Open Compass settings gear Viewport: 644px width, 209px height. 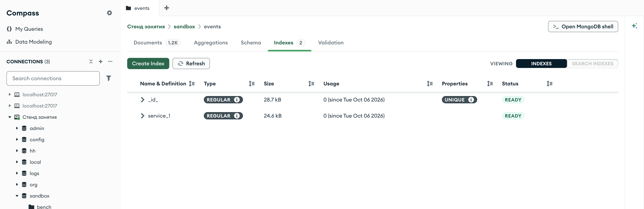(x=109, y=13)
